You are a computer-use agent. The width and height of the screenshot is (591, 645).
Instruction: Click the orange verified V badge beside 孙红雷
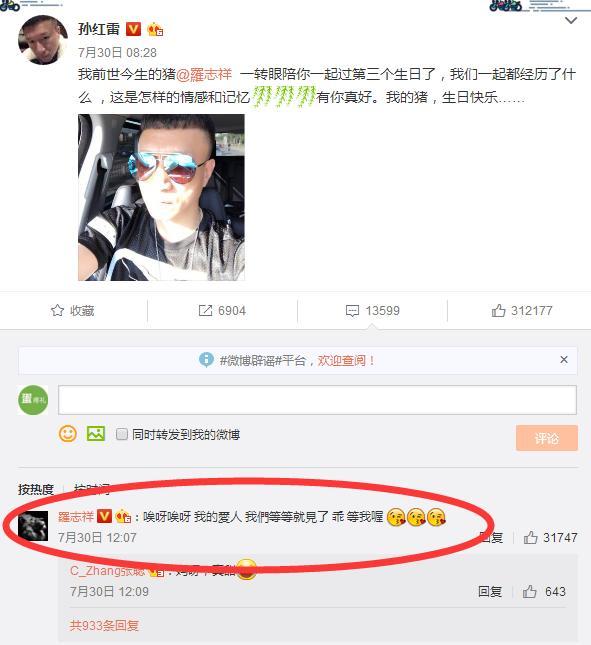(x=133, y=29)
